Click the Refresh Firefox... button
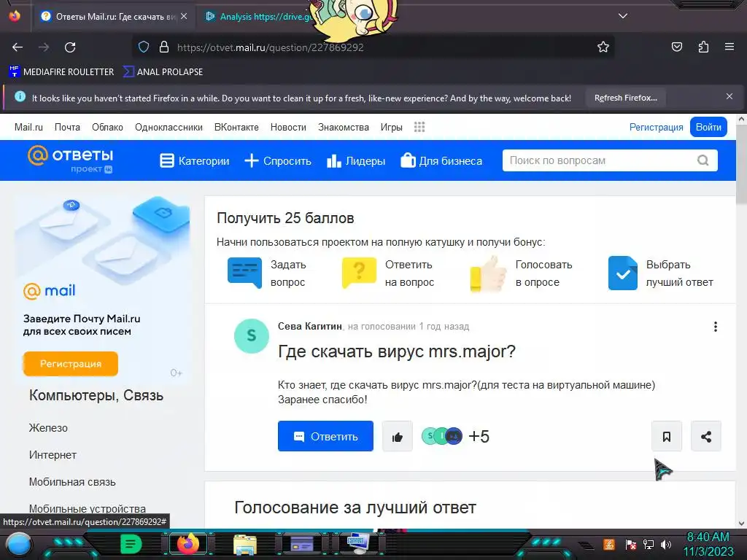Screen dimensions: 747x560 625,98
